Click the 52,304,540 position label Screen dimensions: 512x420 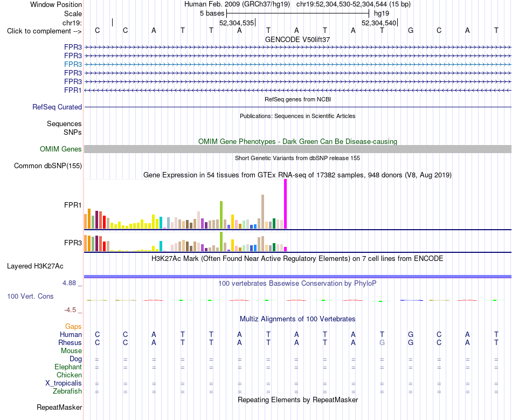(x=379, y=23)
